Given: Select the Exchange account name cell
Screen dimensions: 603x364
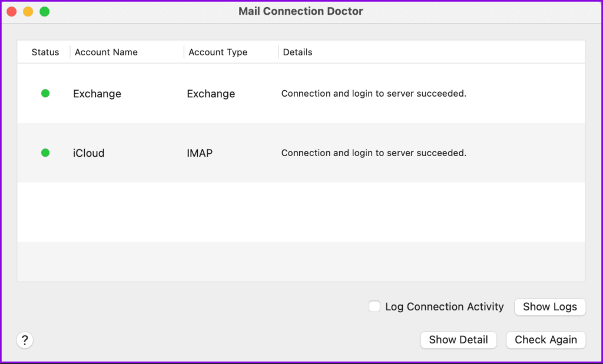Looking at the screenshot, I should [97, 94].
